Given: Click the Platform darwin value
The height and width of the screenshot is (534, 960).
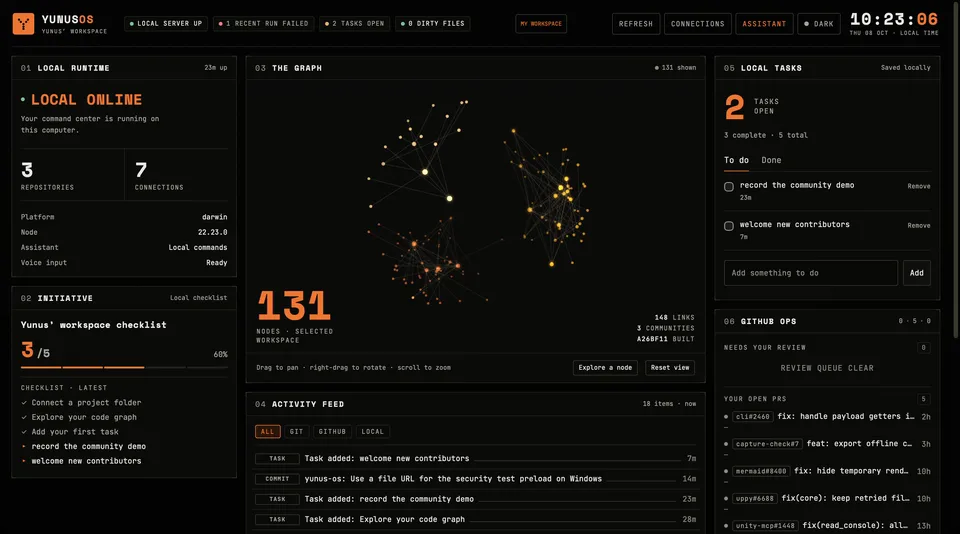Looking at the screenshot, I should (x=215, y=217).
